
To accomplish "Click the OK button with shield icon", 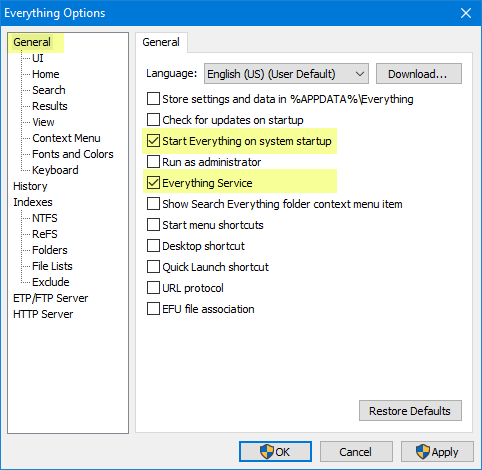I will (x=275, y=452).
